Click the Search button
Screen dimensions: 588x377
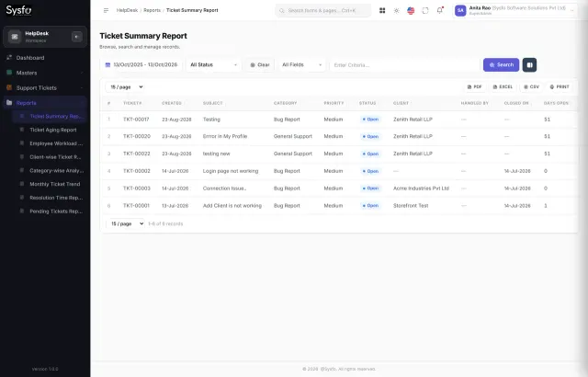pyautogui.click(x=501, y=65)
